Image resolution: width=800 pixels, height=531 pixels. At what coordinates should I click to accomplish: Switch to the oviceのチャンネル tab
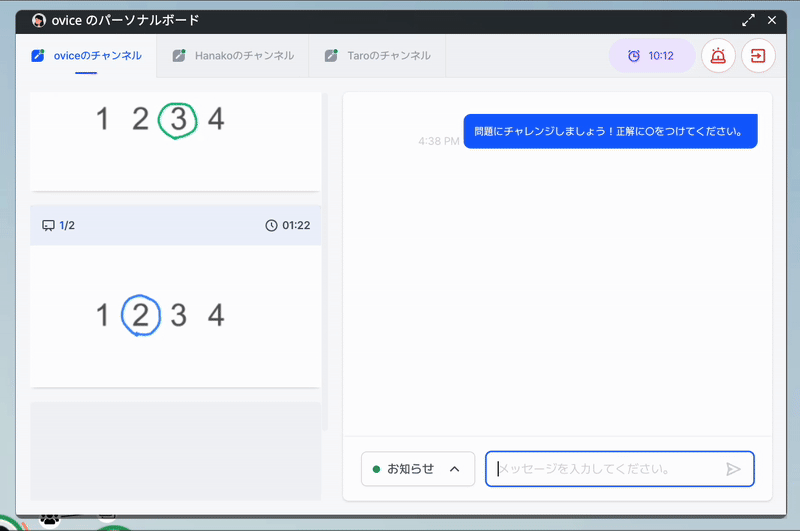click(86, 56)
